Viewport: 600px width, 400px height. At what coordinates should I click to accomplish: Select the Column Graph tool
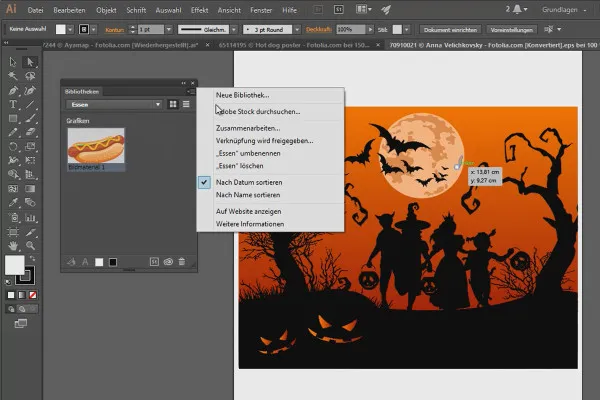pyautogui.click(x=30, y=218)
